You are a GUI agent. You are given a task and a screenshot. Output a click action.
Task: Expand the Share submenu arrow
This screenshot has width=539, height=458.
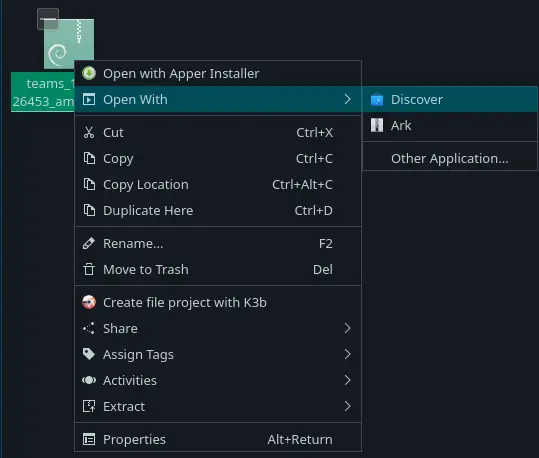(348, 328)
